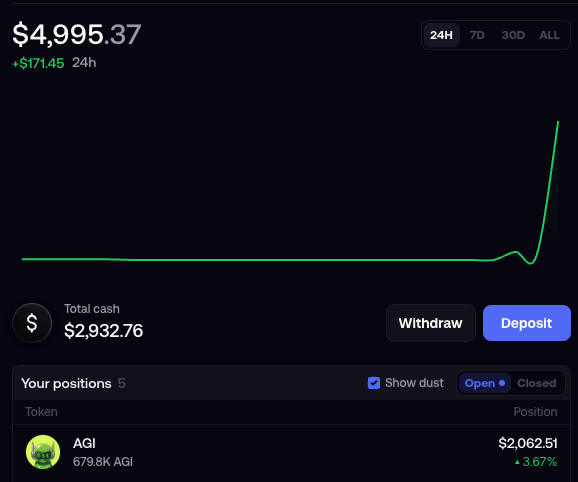Click the Total cash label
Viewport: 578px width, 482px height.
click(x=92, y=309)
